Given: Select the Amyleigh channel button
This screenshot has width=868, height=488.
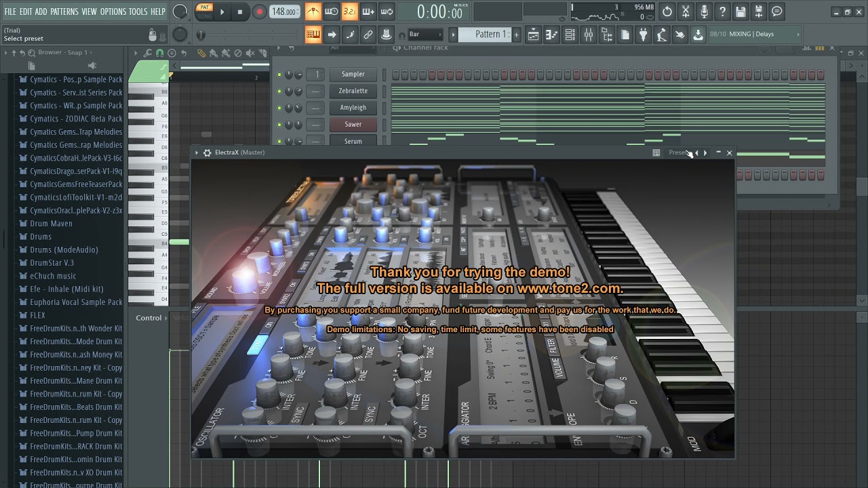Looking at the screenshot, I should (353, 108).
